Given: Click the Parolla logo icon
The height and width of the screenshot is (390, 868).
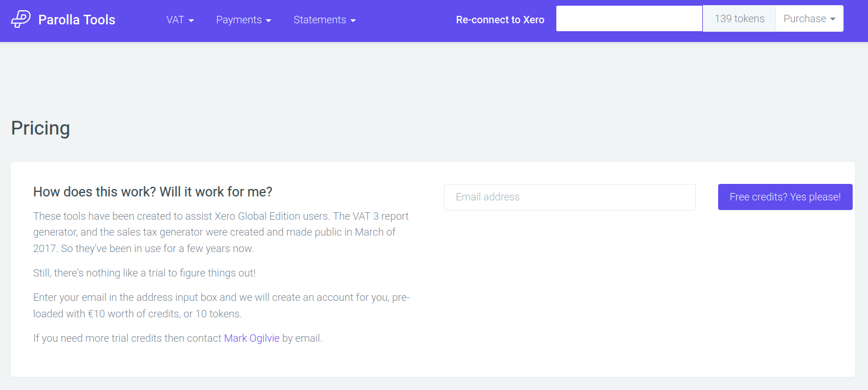Looking at the screenshot, I should 21,19.
